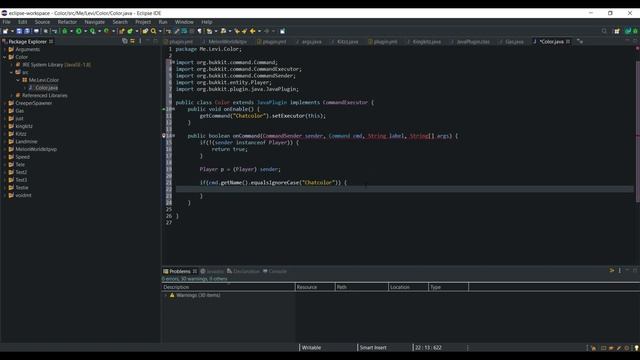The image size is (640, 360).
Task: Click the Save All toolbar icon
Action: pos(27,31)
